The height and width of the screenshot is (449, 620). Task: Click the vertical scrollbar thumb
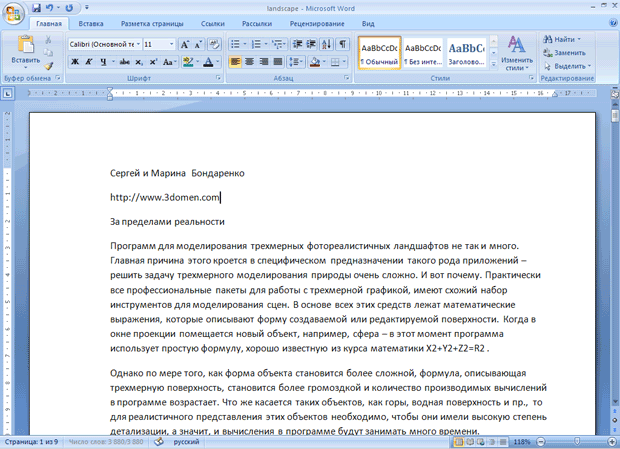click(615, 116)
